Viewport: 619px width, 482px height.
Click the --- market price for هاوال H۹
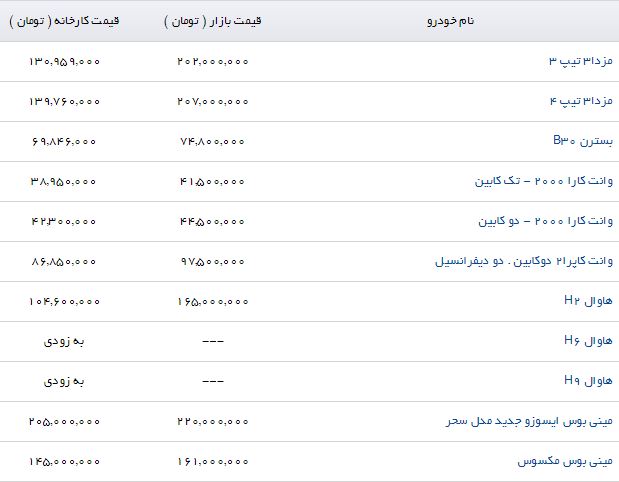(213, 381)
